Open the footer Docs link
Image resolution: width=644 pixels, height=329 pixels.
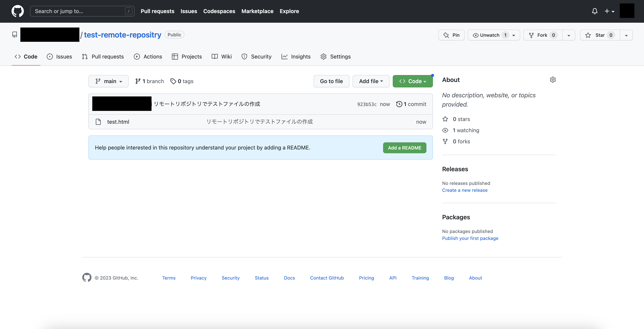tap(289, 278)
